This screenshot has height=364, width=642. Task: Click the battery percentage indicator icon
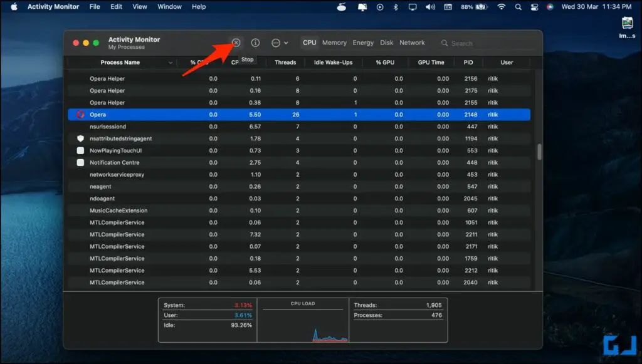tap(470, 7)
